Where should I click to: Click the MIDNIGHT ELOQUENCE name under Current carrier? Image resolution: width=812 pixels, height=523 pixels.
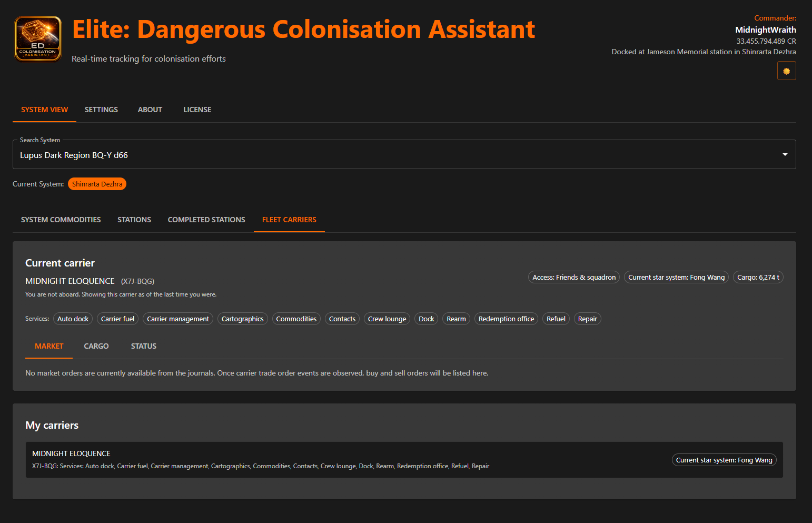[70, 281]
